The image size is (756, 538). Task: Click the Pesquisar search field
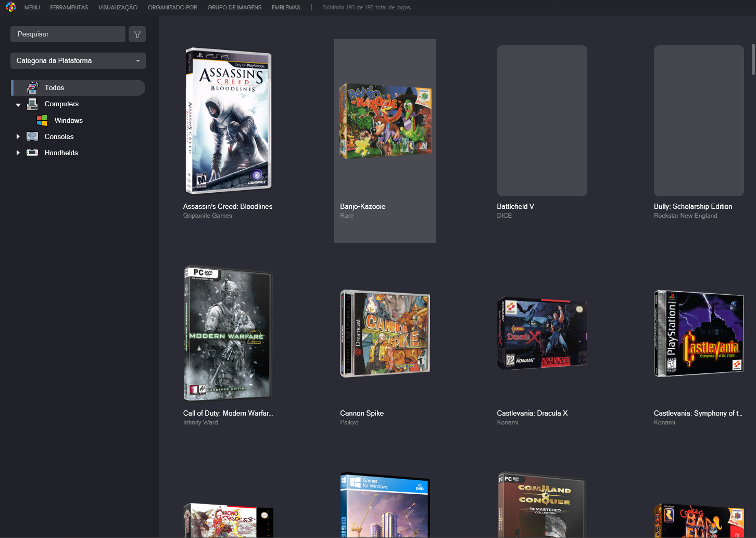click(68, 34)
